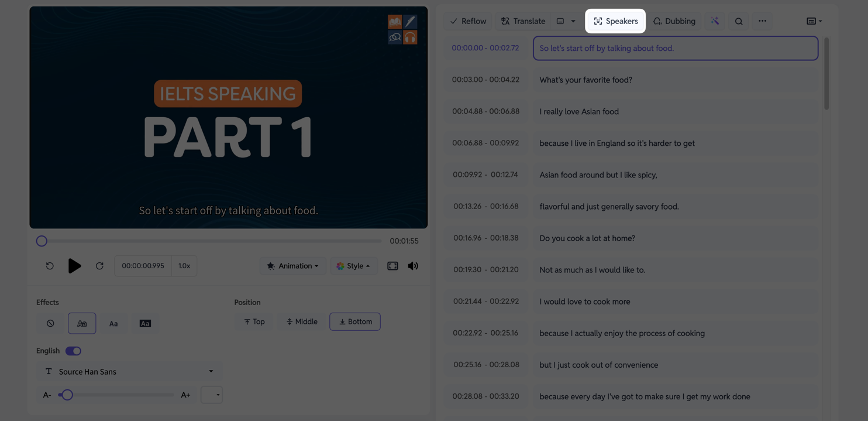Play the video
The width and height of the screenshot is (868, 421).
tap(74, 266)
